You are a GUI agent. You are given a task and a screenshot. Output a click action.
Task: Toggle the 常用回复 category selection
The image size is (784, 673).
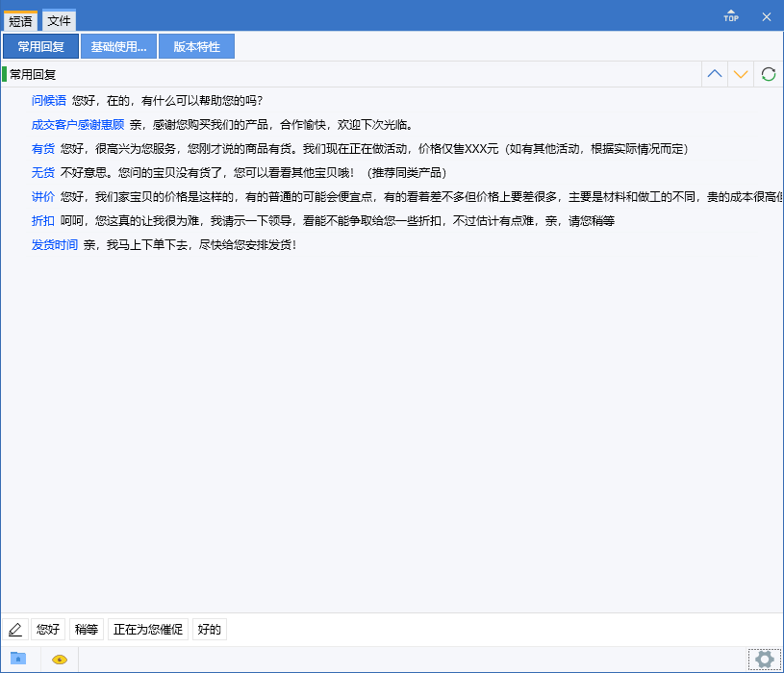(x=40, y=46)
